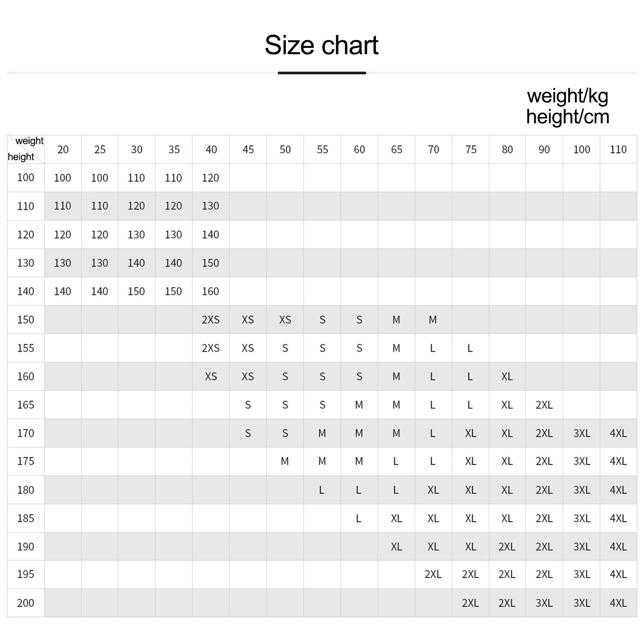644x644 pixels.
Task: Click the XL cell in row 160
Action: [x=507, y=376]
